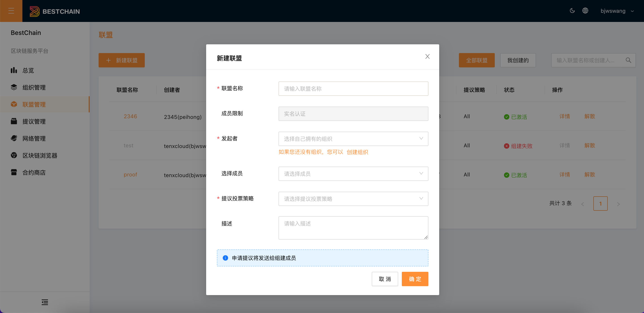Open alliance proof link
The width and height of the screenshot is (644, 313).
click(130, 175)
